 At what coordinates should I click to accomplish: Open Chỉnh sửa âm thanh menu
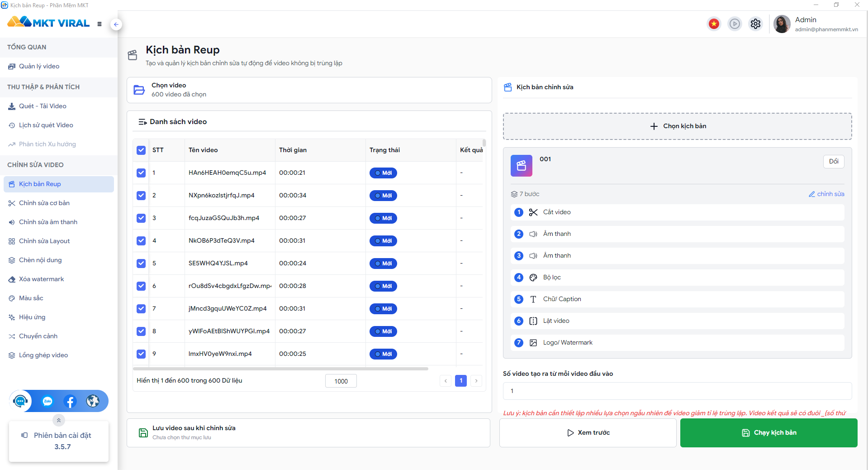pos(59,222)
